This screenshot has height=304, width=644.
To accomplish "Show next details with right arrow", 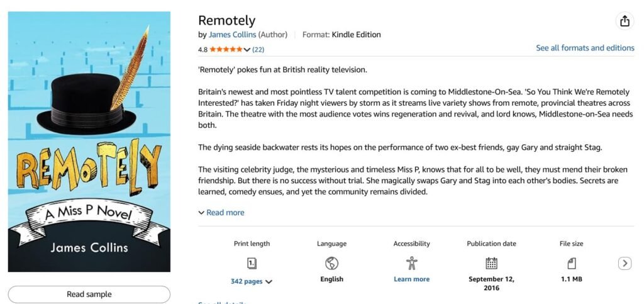I will (x=625, y=263).
